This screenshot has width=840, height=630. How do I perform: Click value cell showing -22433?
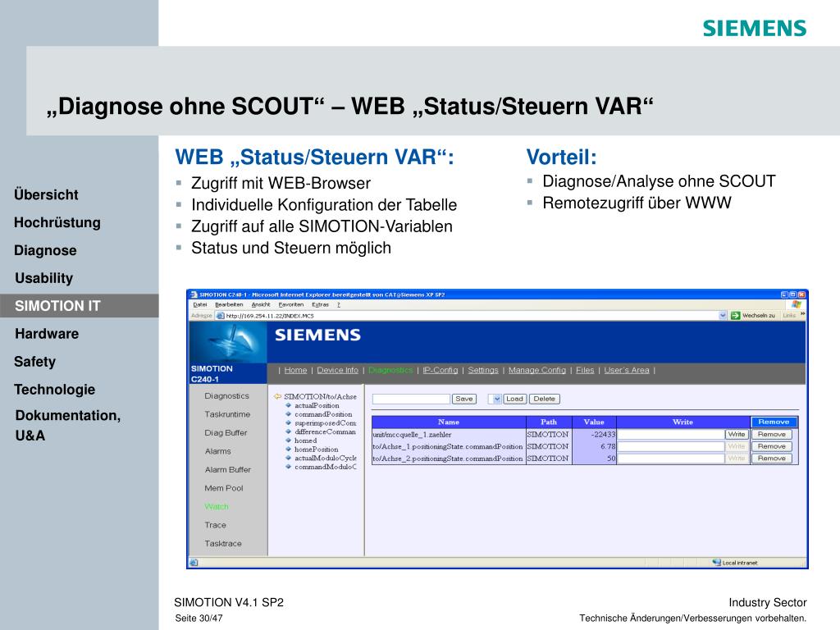tap(594, 435)
